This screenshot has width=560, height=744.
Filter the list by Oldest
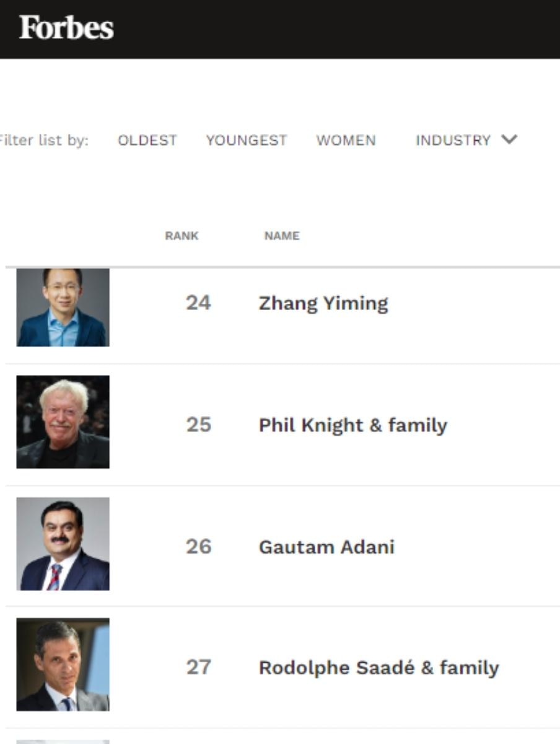coord(147,140)
